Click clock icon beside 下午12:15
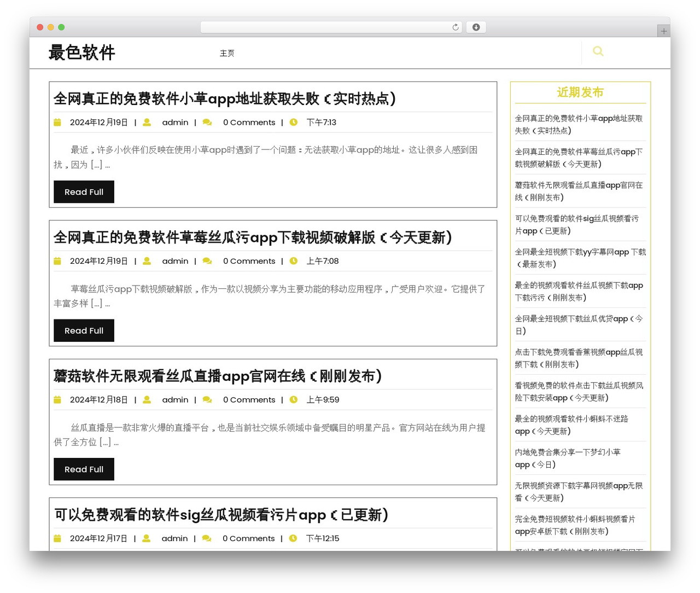 point(293,538)
